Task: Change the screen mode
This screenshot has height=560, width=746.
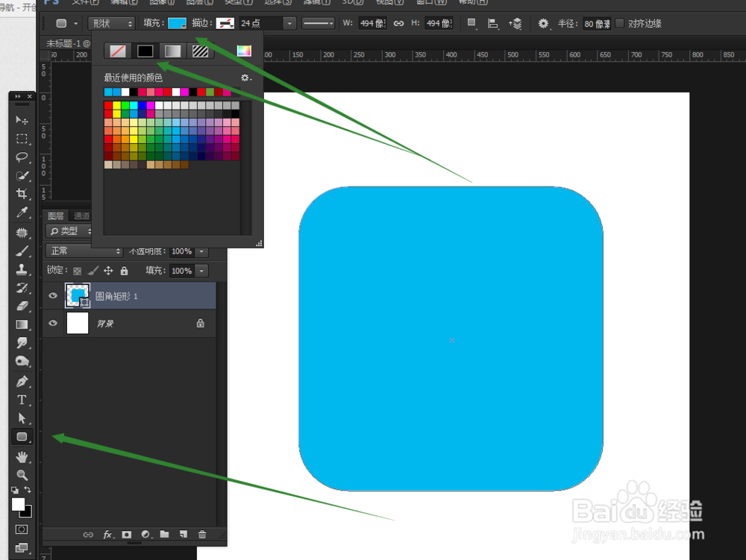Action: coord(22,547)
